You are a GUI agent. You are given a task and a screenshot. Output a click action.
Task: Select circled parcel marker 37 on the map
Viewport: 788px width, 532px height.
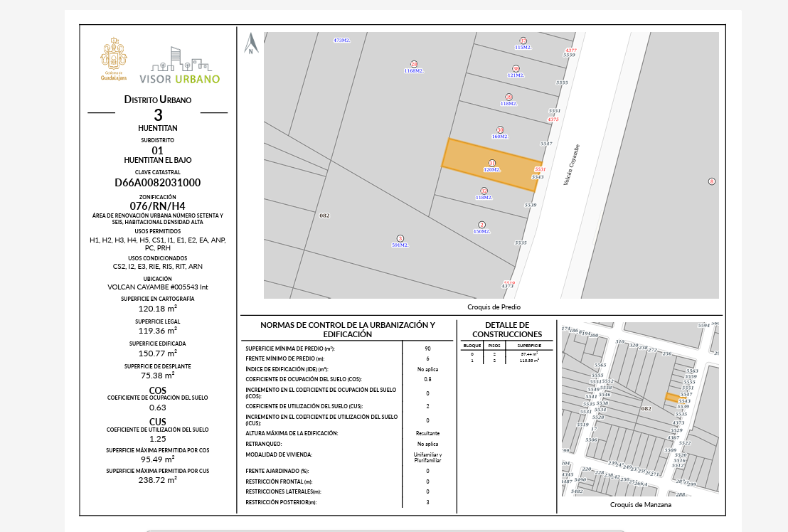pyautogui.click(x=523, y=41)
